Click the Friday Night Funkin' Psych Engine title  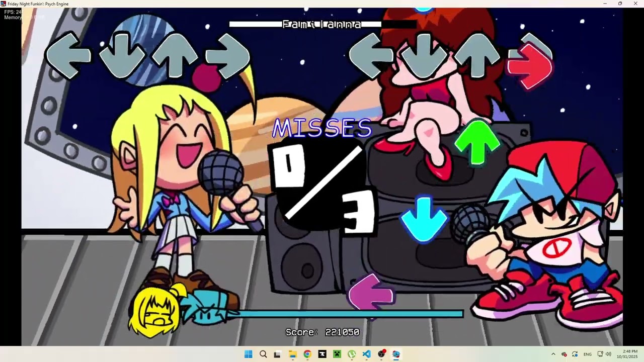(x=38, y=4)
